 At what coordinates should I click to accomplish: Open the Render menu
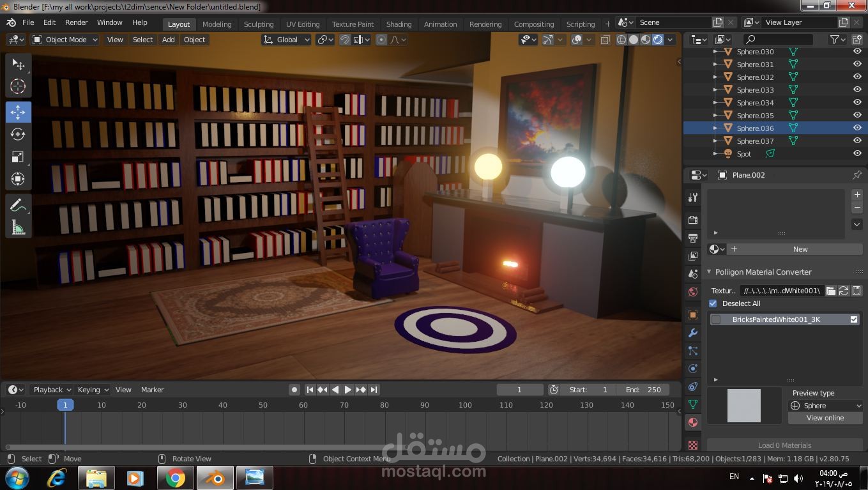tap(77, 22)
